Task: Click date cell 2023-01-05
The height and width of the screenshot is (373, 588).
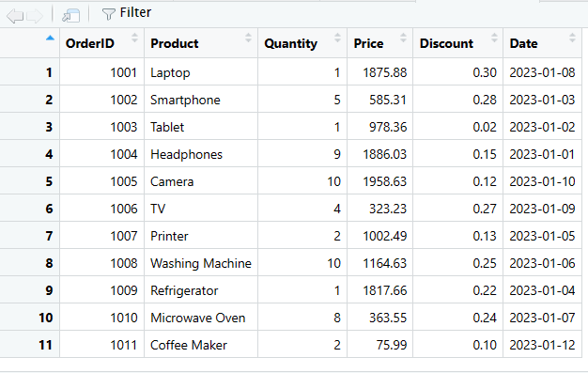Action: coord(542,236)
